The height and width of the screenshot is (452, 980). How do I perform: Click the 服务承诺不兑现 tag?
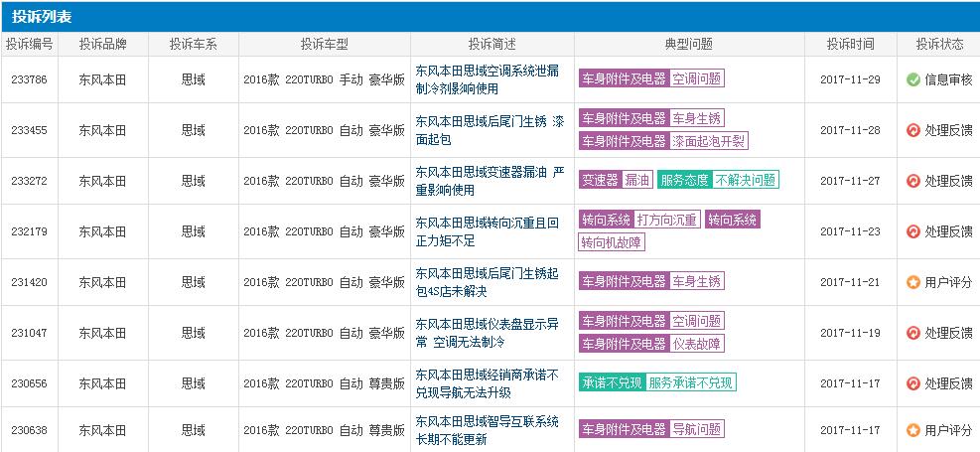(x=691, y=382)
